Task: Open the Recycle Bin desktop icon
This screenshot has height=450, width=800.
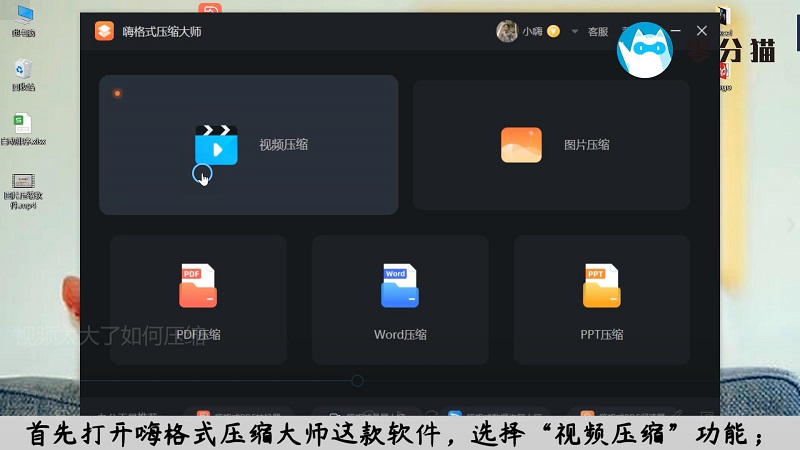Action: (x=22, y=70)
